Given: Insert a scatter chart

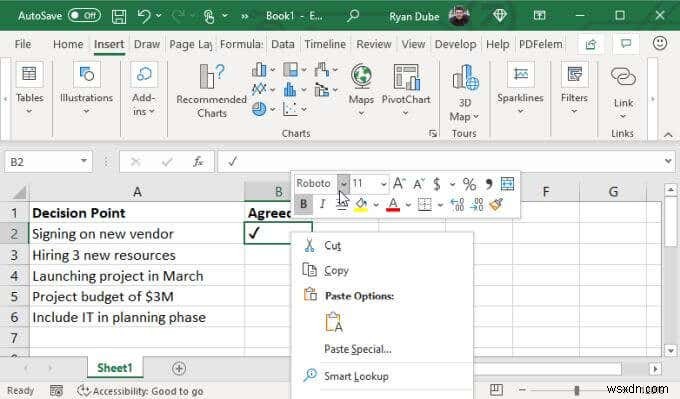Looking at the screenshot, I should [291, 109].
